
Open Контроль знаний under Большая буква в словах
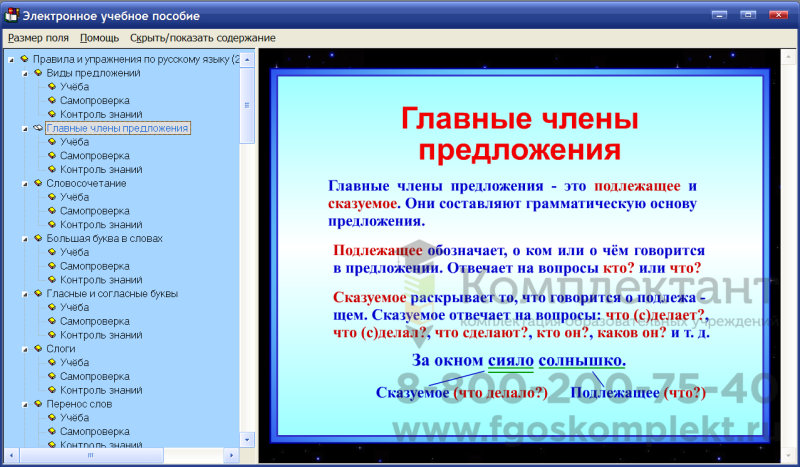(x=101, y=280)
